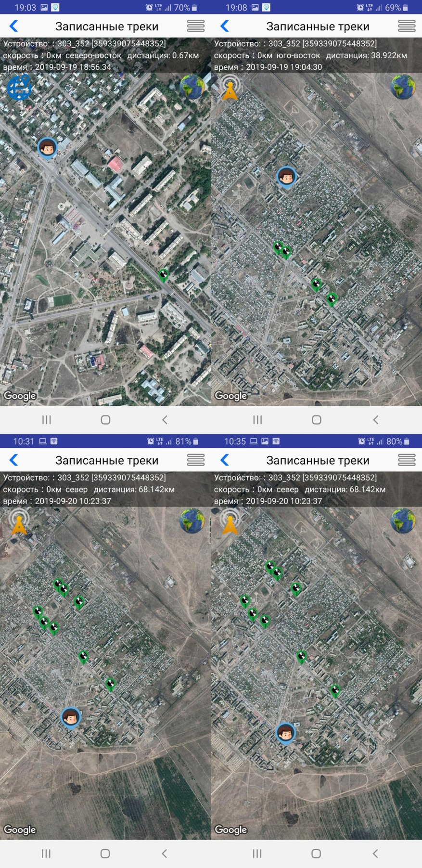
Task: Open the track list menu icon in the 19:08 screenshot
Action: [x=407, y=26]
